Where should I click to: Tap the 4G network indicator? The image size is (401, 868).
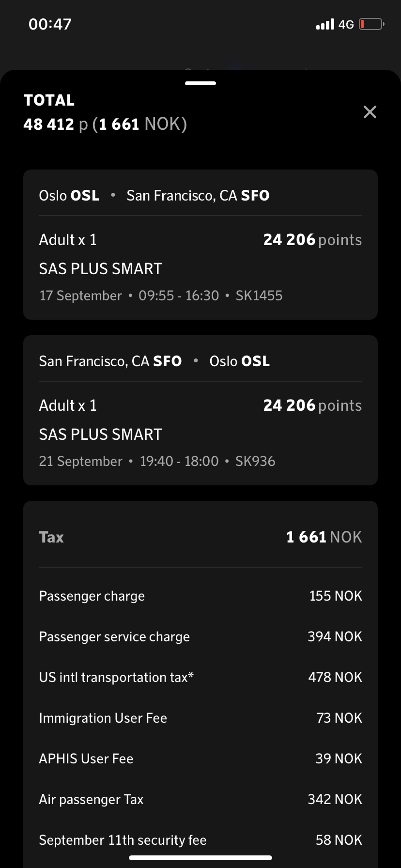346,25
